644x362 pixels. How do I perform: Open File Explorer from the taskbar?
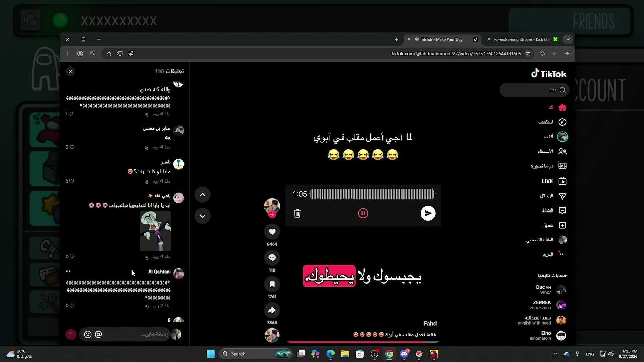coord(345,354)
